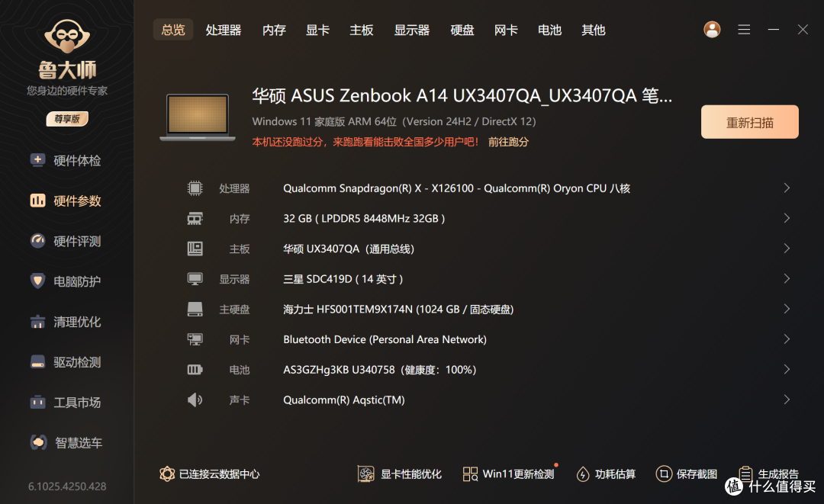
Task: Switch to the 网卡 tab
Action: (x=506, y=30)
